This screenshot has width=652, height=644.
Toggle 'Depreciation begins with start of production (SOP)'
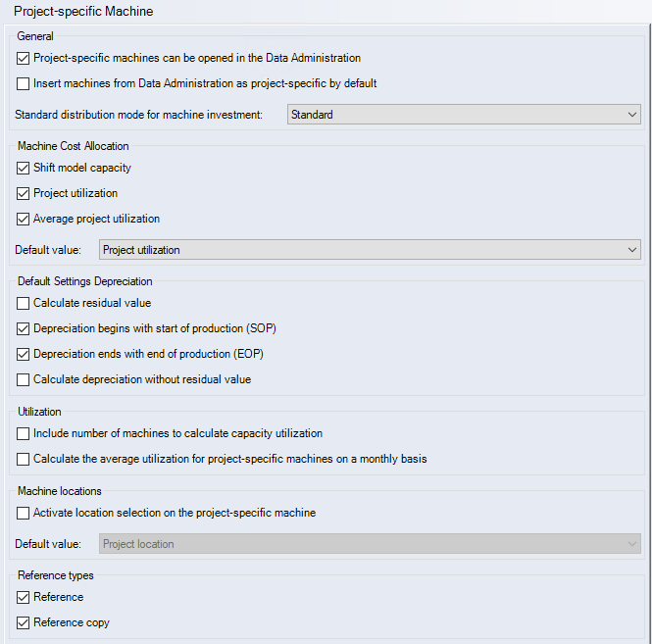point(24,329)
